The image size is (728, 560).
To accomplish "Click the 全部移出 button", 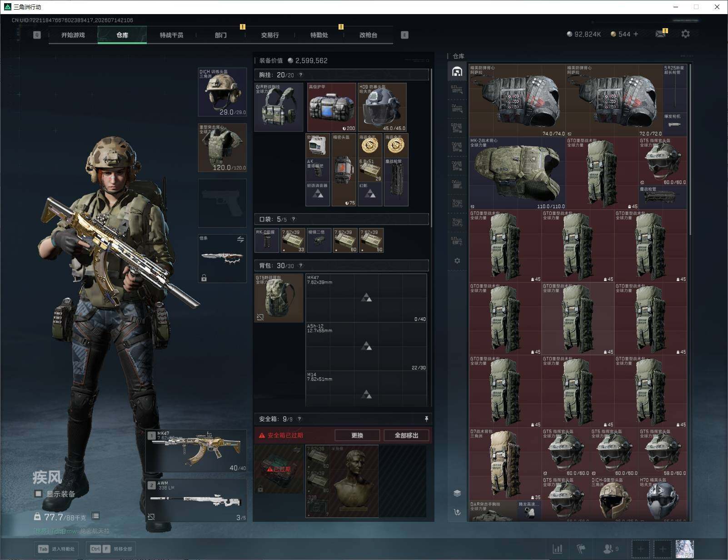I will tap(406, 435).
